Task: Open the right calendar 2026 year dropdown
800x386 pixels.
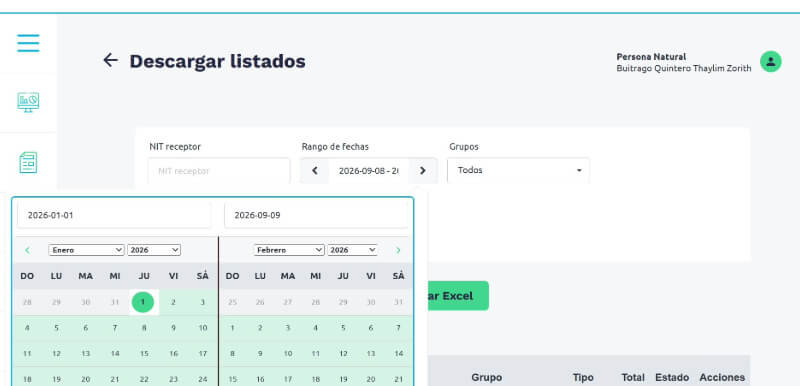Action: pos(352,250)
